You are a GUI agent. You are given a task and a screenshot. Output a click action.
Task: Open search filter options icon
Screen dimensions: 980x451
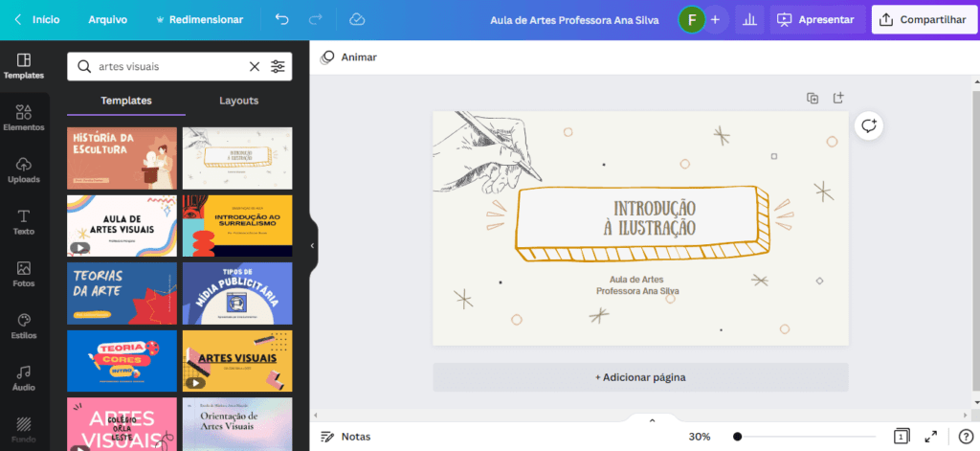(278, 67)
